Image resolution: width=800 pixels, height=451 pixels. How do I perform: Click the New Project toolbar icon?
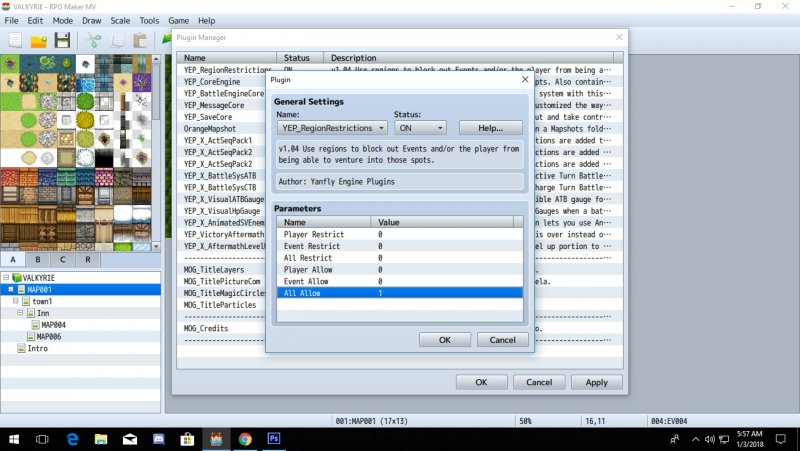[15, 40]
